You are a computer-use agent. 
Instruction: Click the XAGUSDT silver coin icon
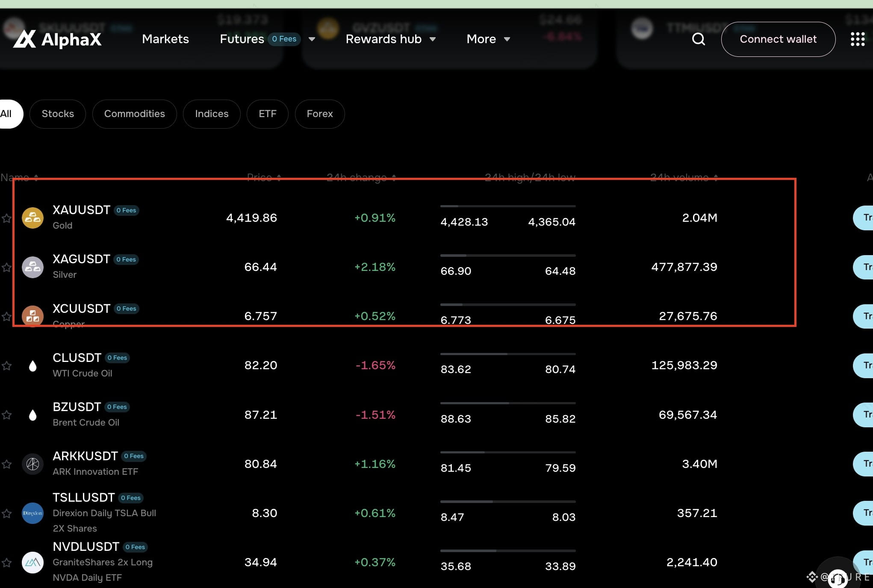[x=33, y=267]
